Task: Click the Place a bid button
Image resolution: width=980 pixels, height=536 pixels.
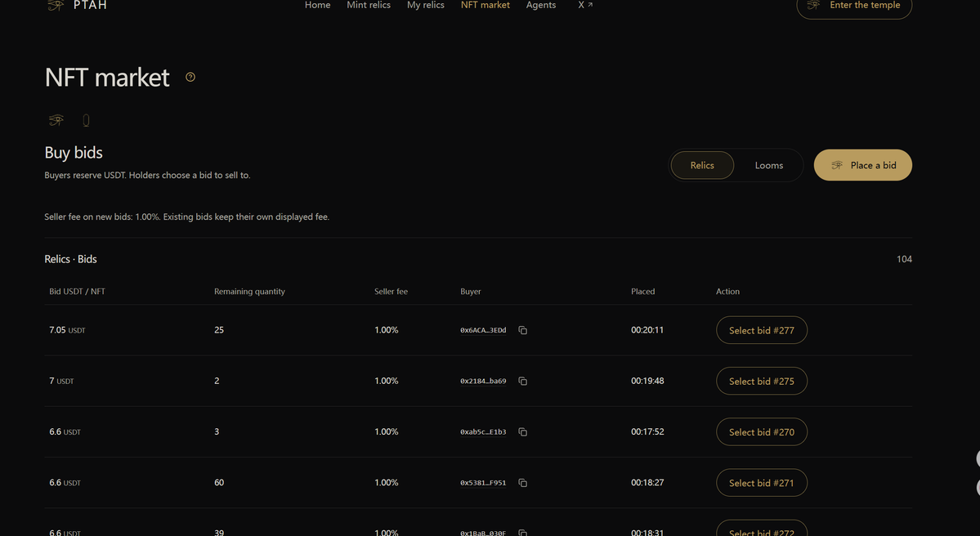Action: coord(862,165)
